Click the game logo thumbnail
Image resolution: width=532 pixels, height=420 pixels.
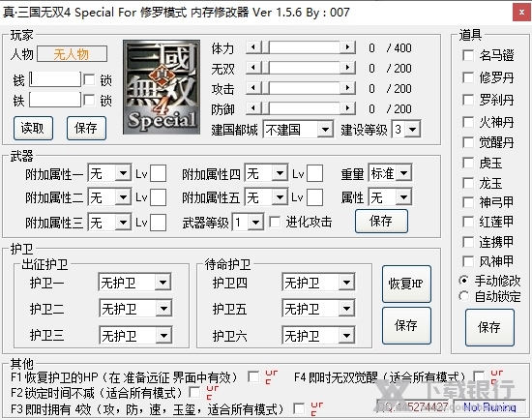162,87
